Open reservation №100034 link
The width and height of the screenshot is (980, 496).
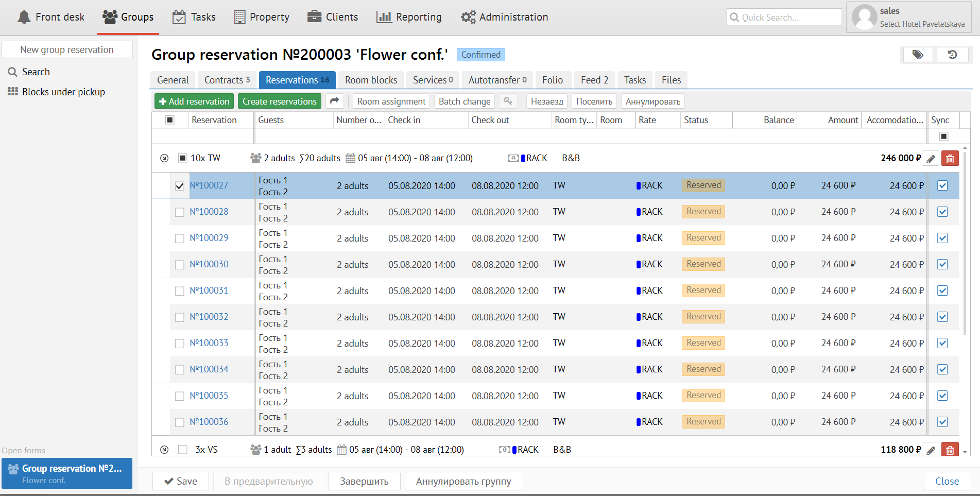209,369
